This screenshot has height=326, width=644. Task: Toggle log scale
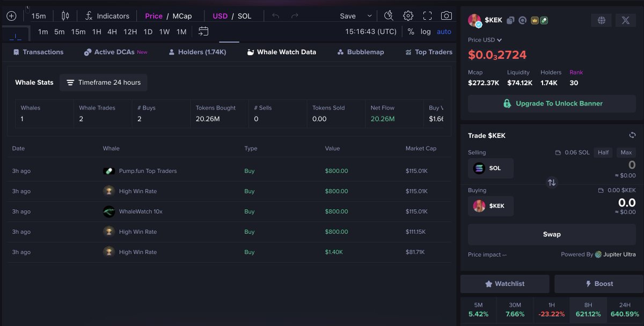point(426,32)
